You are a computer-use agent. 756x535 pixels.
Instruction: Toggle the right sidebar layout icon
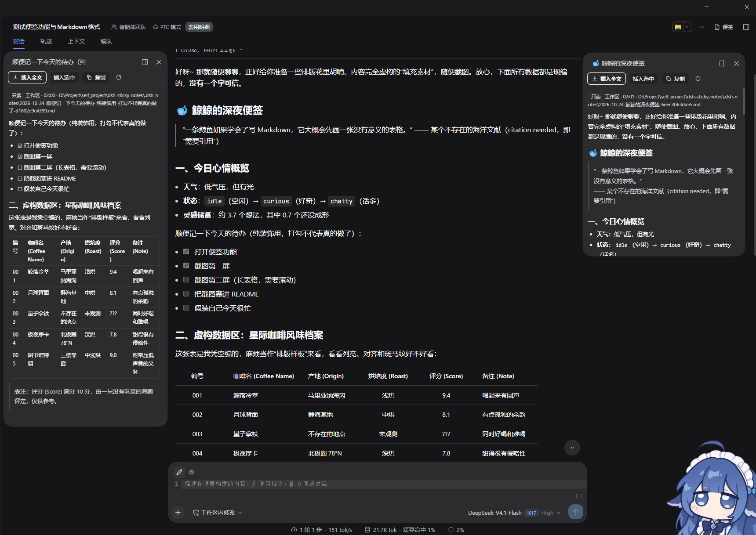[746, 27]
